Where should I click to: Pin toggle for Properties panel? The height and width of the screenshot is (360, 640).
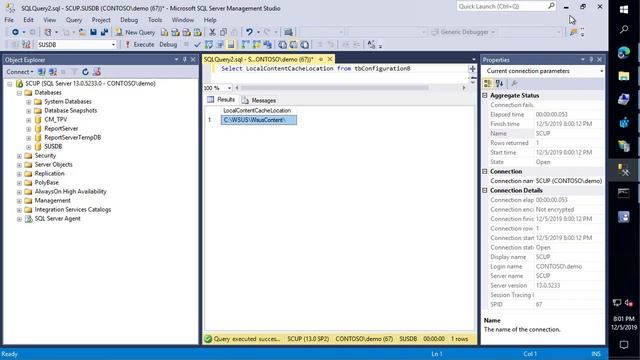point(591,60)
